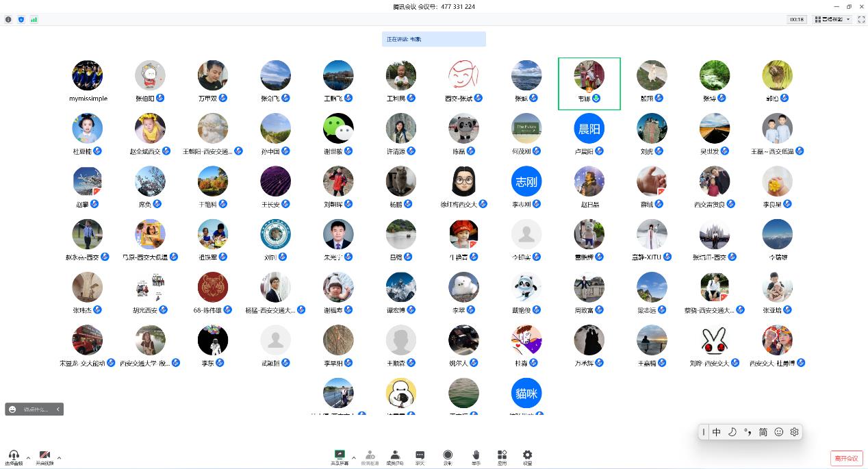Click the network signal strength icon

click(34, 20)
